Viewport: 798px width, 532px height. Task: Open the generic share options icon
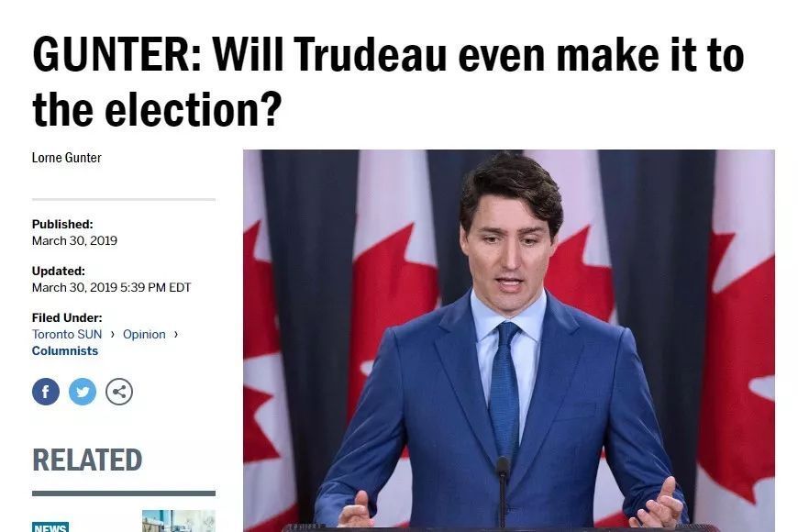[x=119, y=392]
